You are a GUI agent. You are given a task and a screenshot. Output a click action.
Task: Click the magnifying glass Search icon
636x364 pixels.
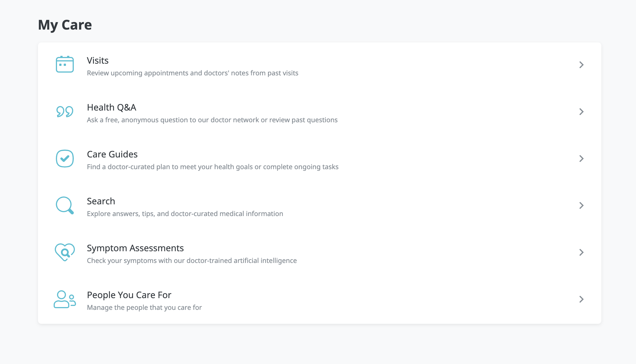click(x=65, y=205)
